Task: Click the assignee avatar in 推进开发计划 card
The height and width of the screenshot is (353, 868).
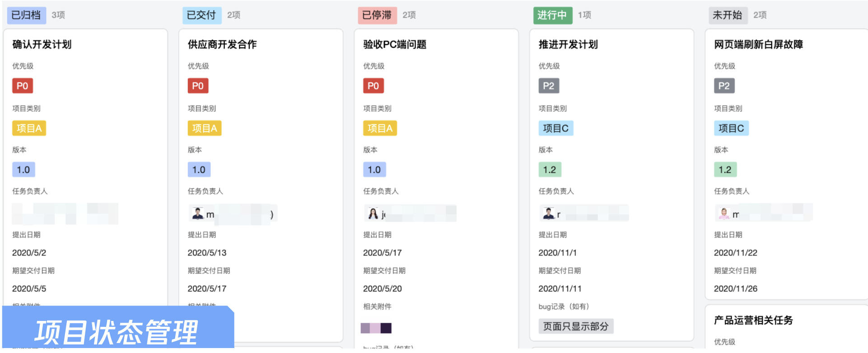Action: click(x=548, y=214)
